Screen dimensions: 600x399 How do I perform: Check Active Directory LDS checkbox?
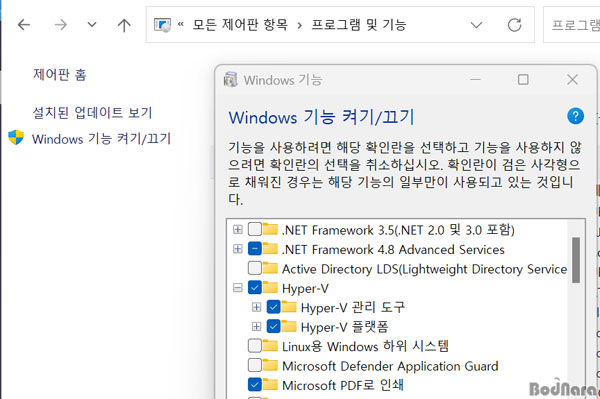click(255, 268)
